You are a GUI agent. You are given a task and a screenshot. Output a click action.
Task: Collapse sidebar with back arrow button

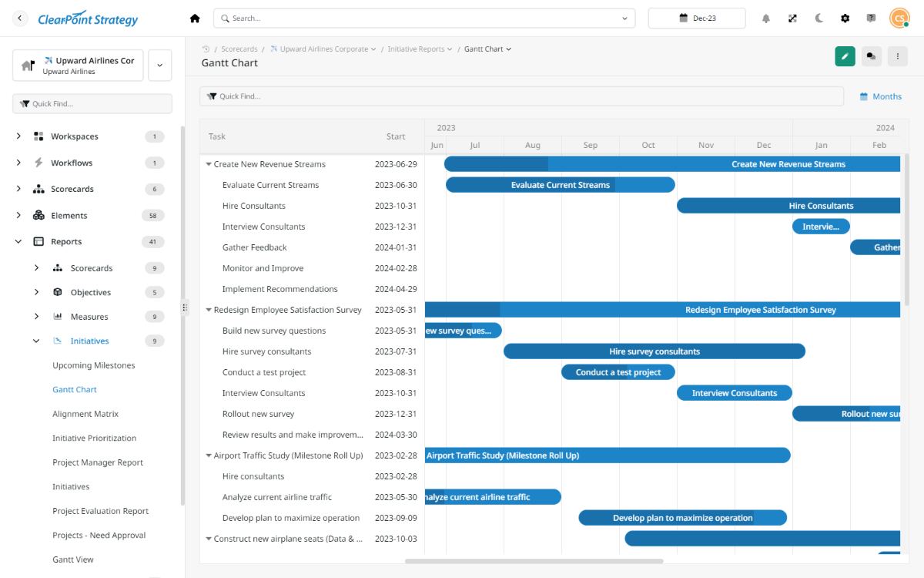(x=20, y=18)
